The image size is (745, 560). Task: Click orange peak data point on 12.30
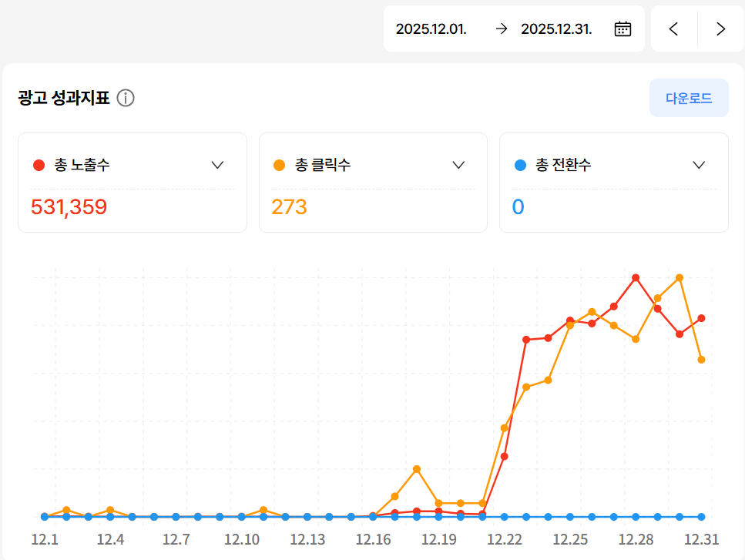pos(680,278)
